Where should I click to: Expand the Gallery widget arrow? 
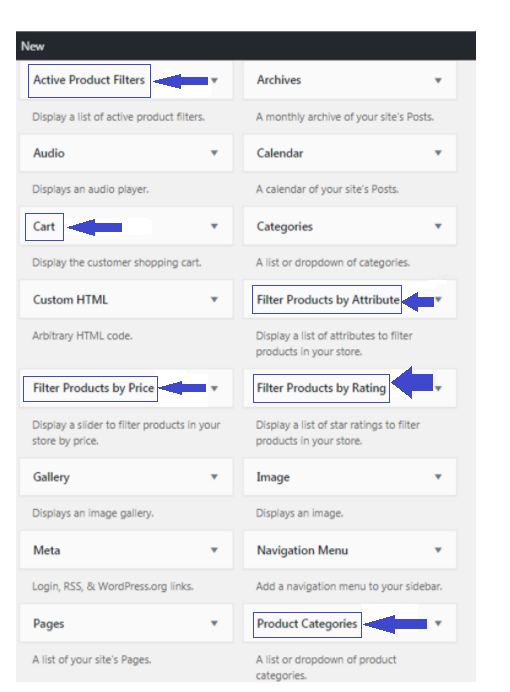pos(214,477)
